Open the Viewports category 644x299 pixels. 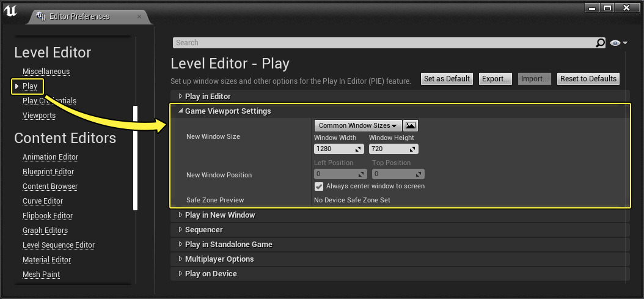tap(39, 116)
